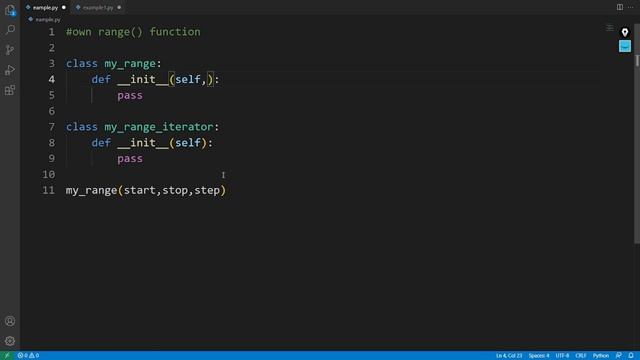
Task: Close the example1.py tab via unsaved dot
Action: click(119, 7)
